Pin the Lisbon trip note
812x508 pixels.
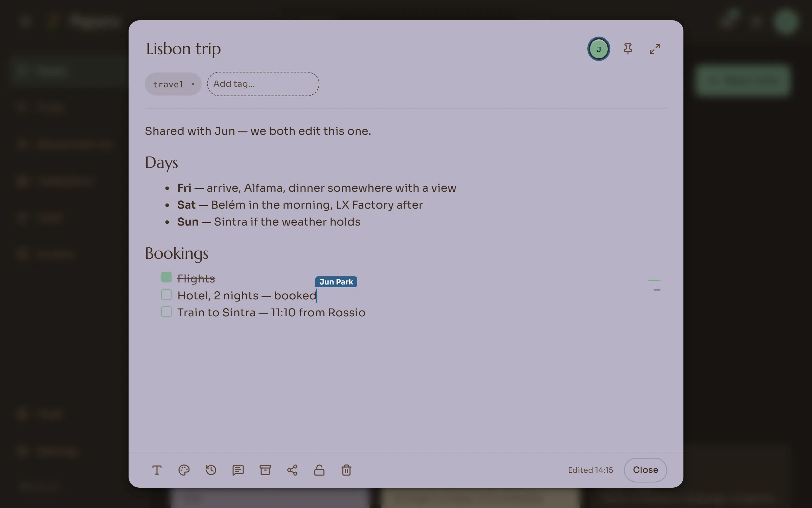pyautogui.click(x=628, y=49)
